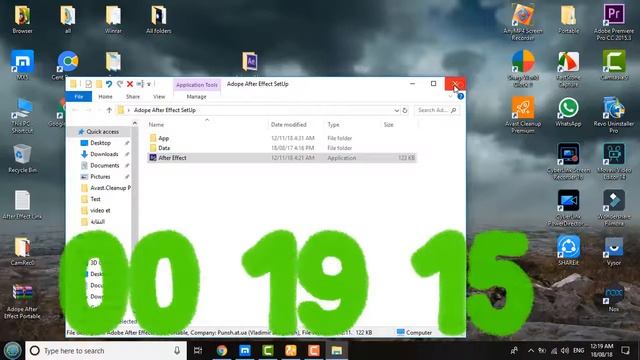Open the Customize Quick Access Toolbar dropdown arrow
The image size is (640, 360).
click(x=149, y=84)
